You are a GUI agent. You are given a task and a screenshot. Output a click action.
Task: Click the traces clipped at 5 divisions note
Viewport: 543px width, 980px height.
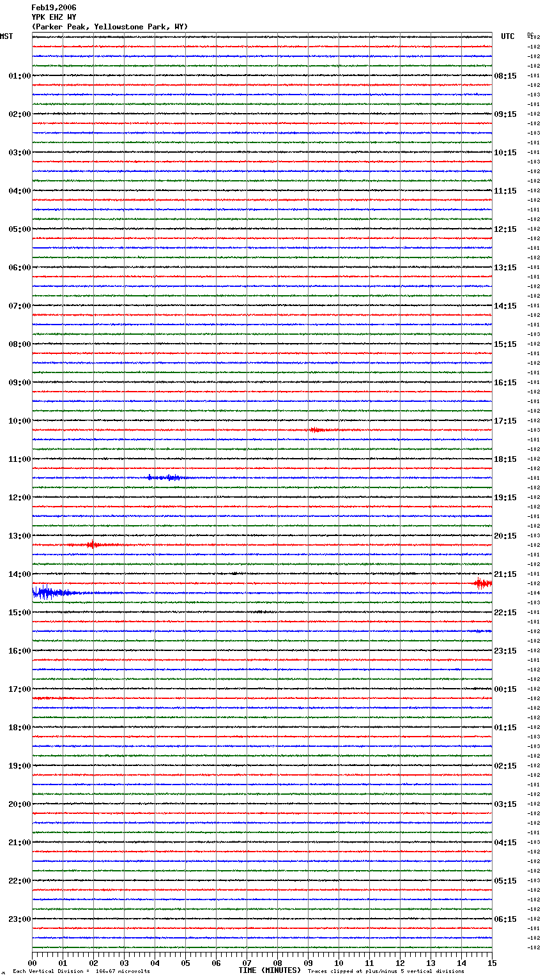[x=386, y=971]
